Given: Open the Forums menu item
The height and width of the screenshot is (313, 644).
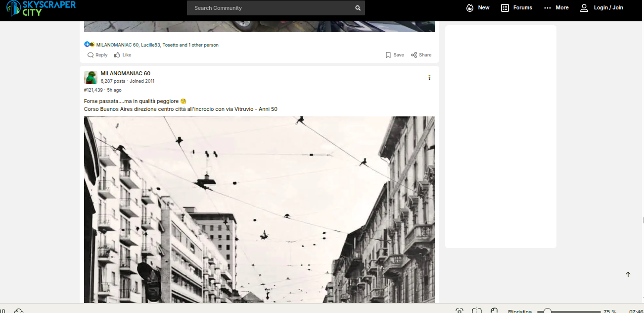Looking at the screenshot, I should point(516,8).
